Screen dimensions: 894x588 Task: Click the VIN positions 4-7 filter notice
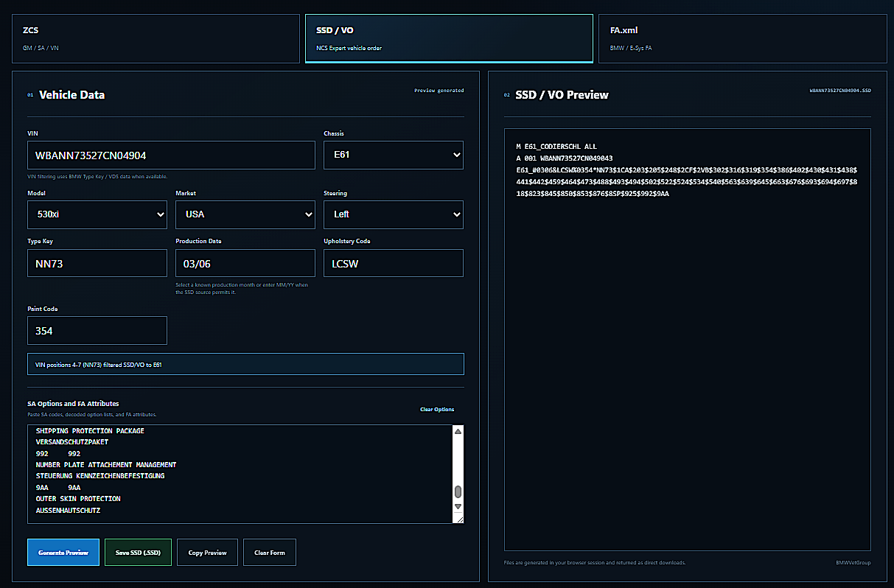(245, 364)
